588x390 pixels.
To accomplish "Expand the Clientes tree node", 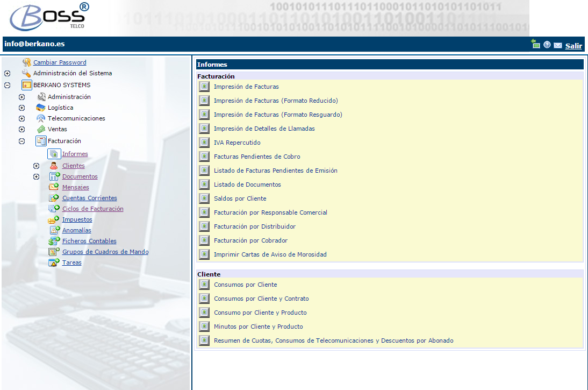I will click(36, 166).
